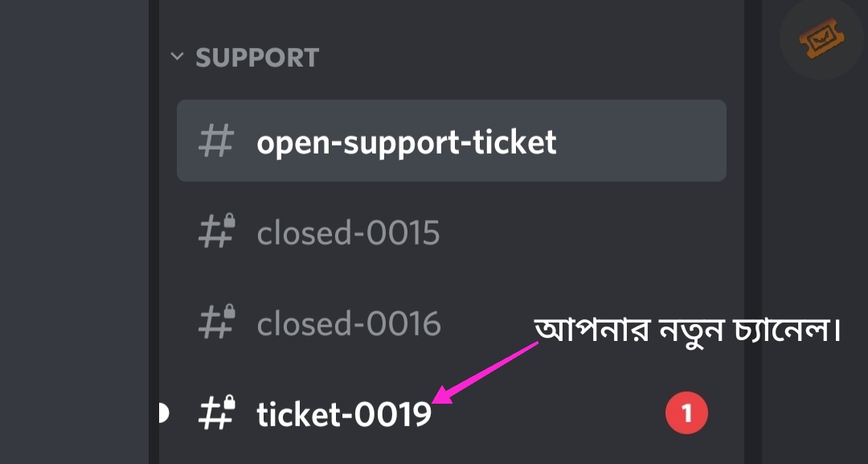
Task: Click the orange ticket avatar icon
Action: tap(821, 38)
